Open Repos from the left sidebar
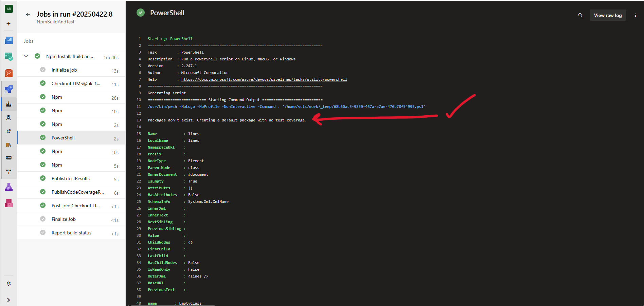 (x=8, y=72)
